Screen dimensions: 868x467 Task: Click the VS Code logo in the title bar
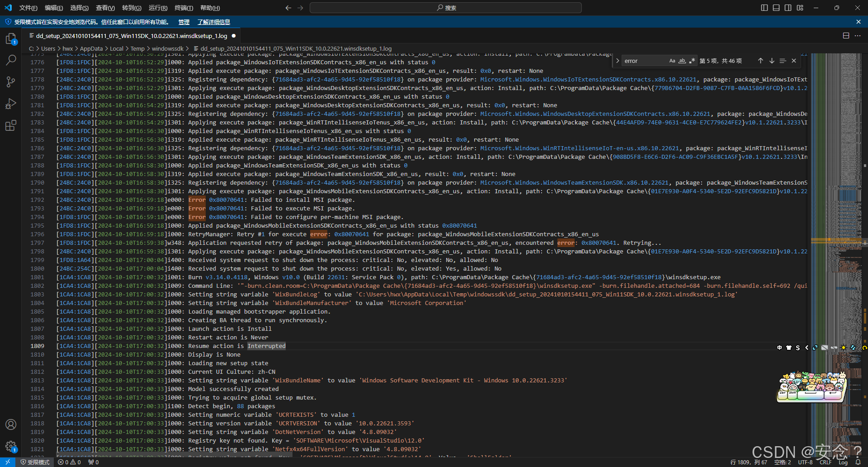coord(8,8)
